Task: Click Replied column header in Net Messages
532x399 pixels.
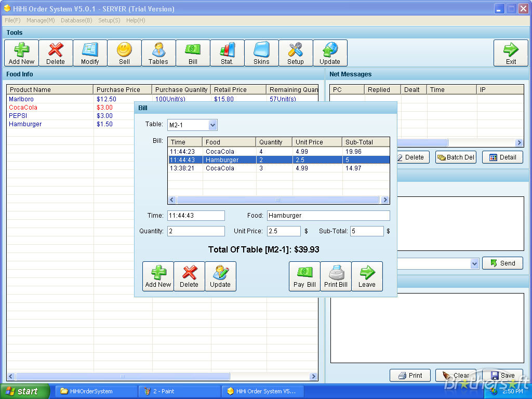Action: tap(383, 89)
